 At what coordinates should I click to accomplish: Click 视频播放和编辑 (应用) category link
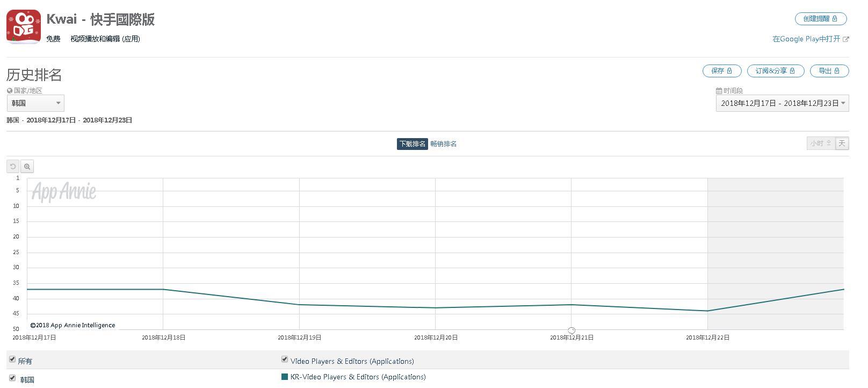(105, 39)
